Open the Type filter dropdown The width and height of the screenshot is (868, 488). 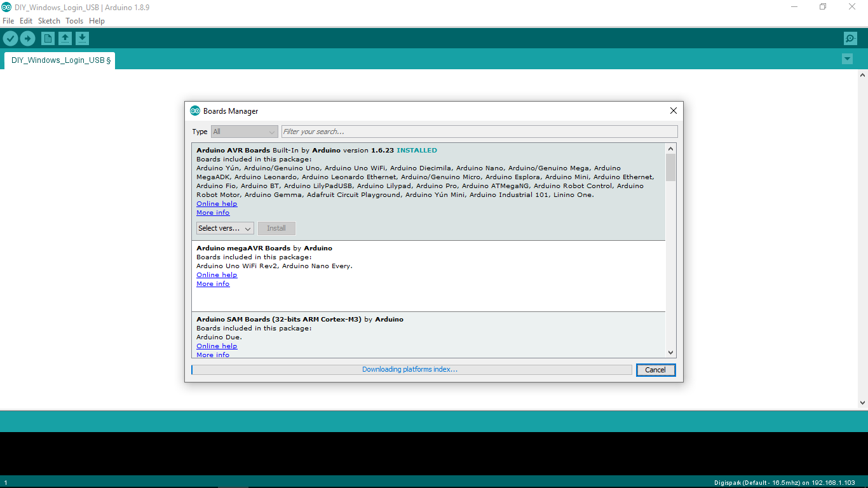pyautogui.click(x=244, y=132)
